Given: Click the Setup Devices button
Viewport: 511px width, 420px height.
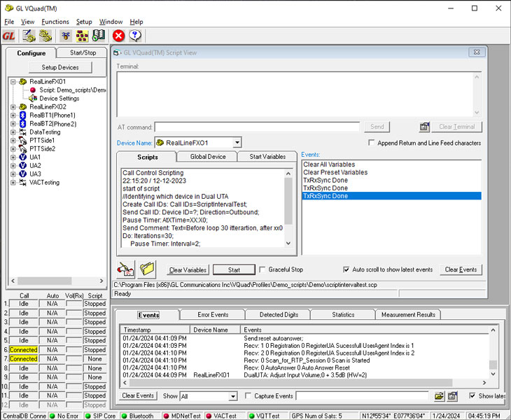Looking at the screenshot, I should point(60,67).
